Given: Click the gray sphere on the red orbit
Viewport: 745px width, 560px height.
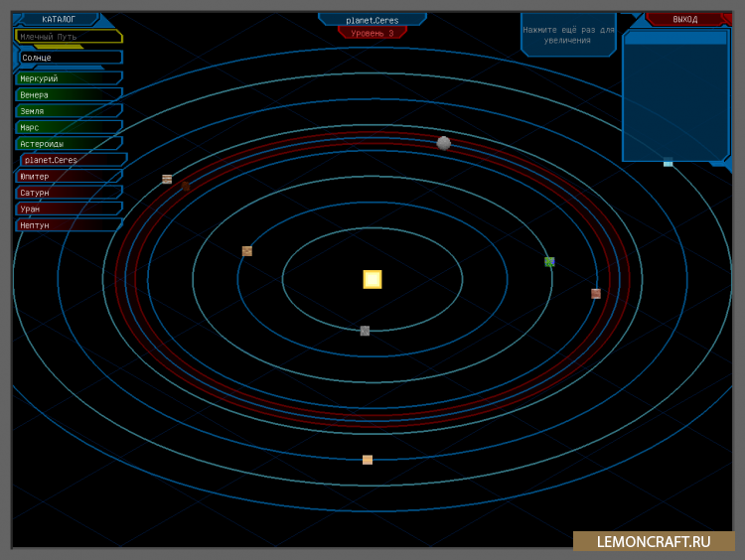Looking at the screenshot, I should (x=444, y=143).
